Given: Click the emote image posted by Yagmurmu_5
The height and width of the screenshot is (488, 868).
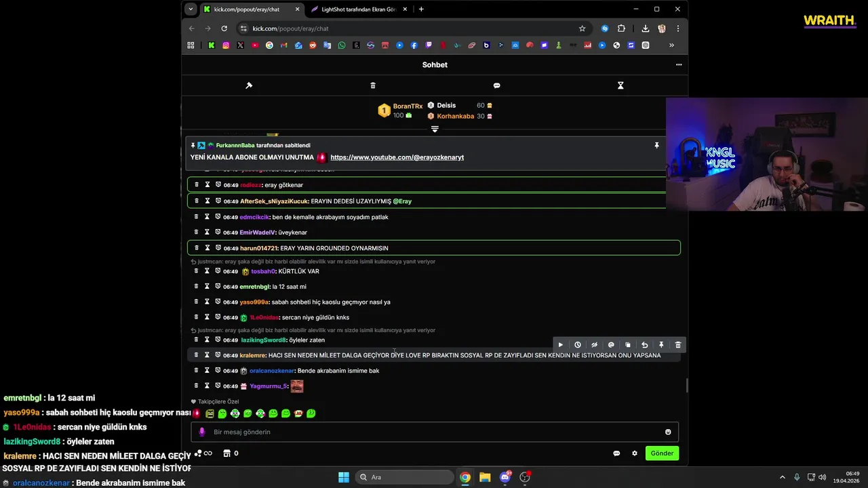Looking at the screenshot, I should pyautogui.click(x=297, y=386).
